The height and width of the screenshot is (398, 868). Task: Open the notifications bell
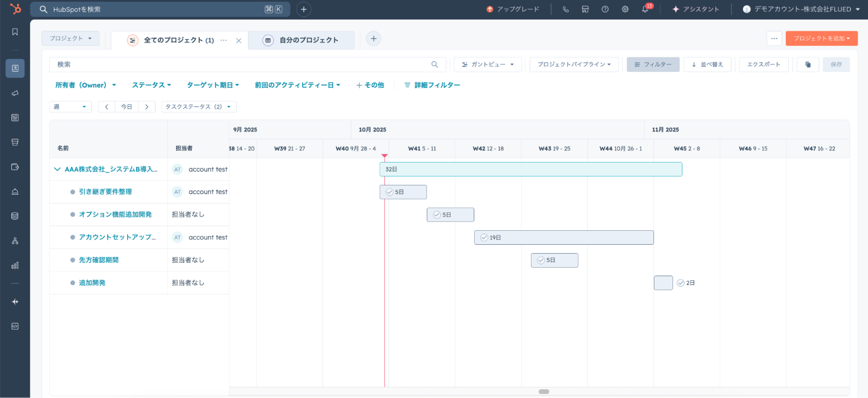pyautogui.click(x=645, y=9)
